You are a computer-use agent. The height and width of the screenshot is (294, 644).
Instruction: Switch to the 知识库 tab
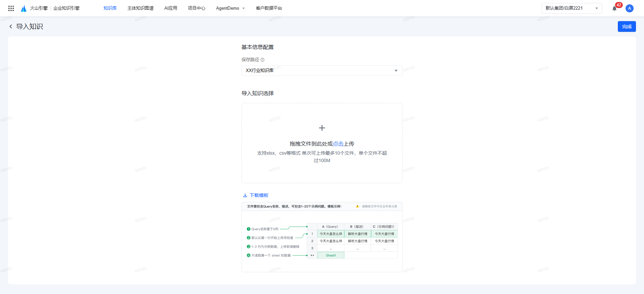click(x=110, y=8)
